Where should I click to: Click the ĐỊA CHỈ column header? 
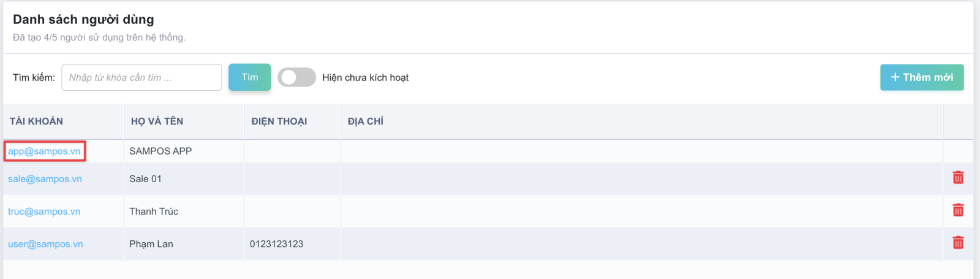pyautogui.click(x=366, y=121)
